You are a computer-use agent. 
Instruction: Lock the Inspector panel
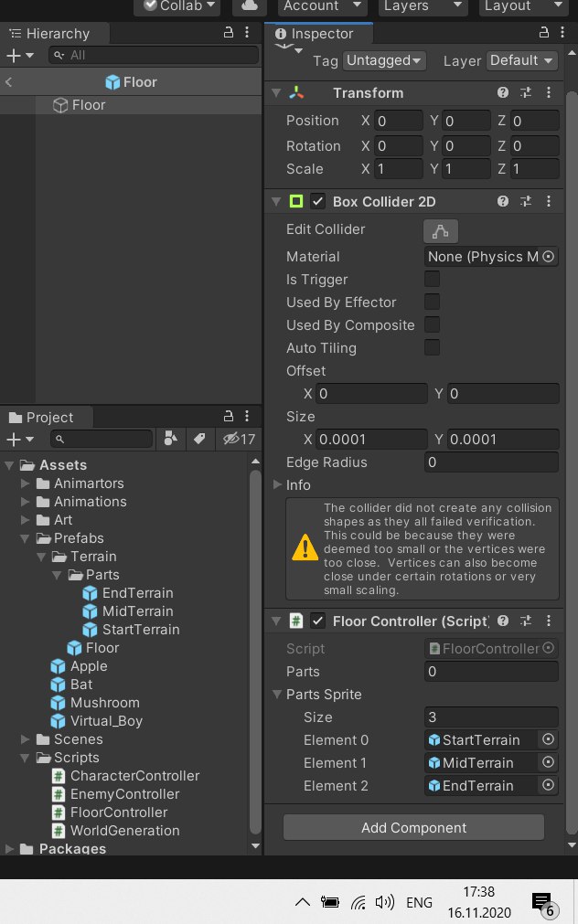[x=544, y=33]
